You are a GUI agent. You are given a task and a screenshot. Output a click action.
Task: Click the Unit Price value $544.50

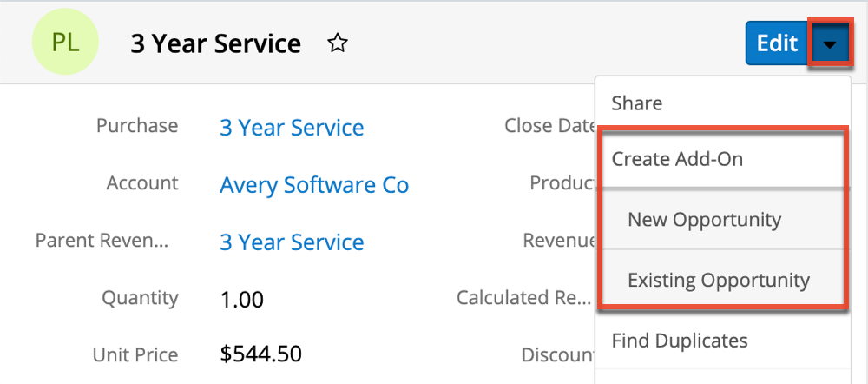coord(261,354)
